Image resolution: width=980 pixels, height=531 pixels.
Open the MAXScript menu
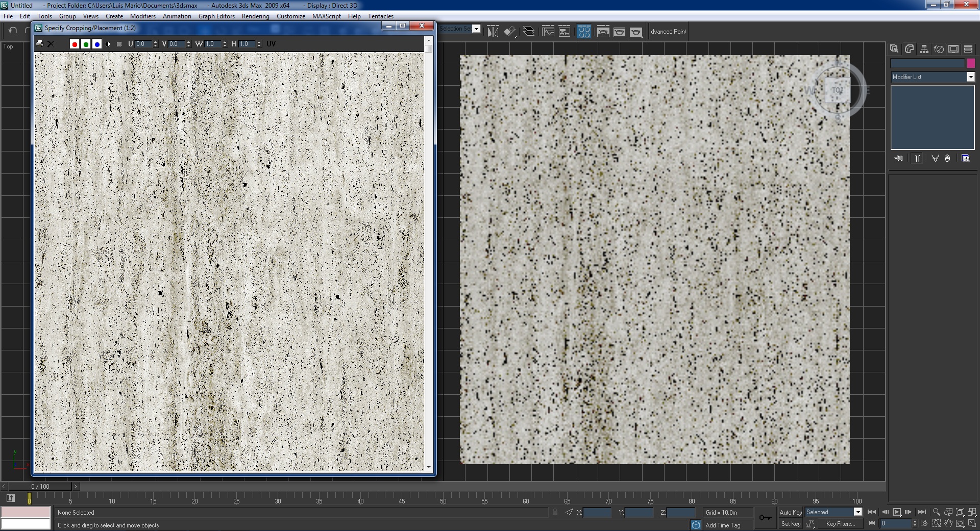(x=327, y=16)
